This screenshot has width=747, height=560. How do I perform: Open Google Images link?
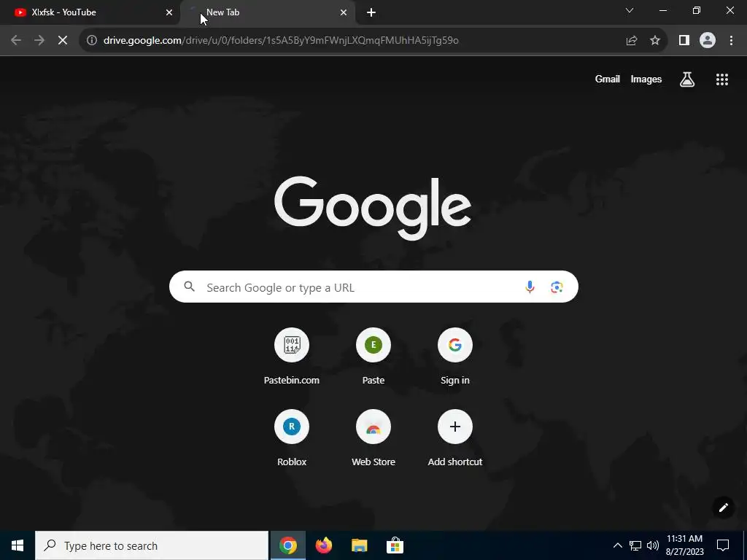tap(646, 79)
